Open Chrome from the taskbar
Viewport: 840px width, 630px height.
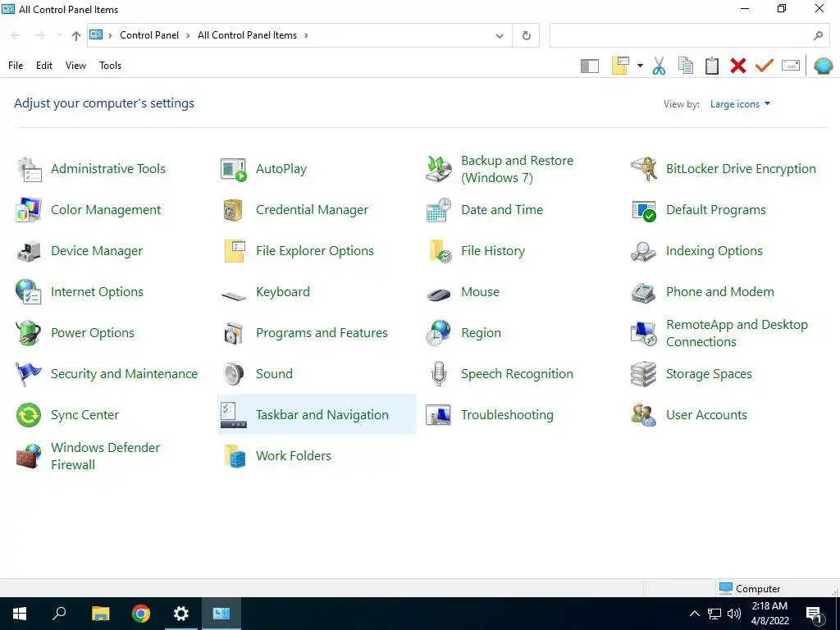pos(141,614)
